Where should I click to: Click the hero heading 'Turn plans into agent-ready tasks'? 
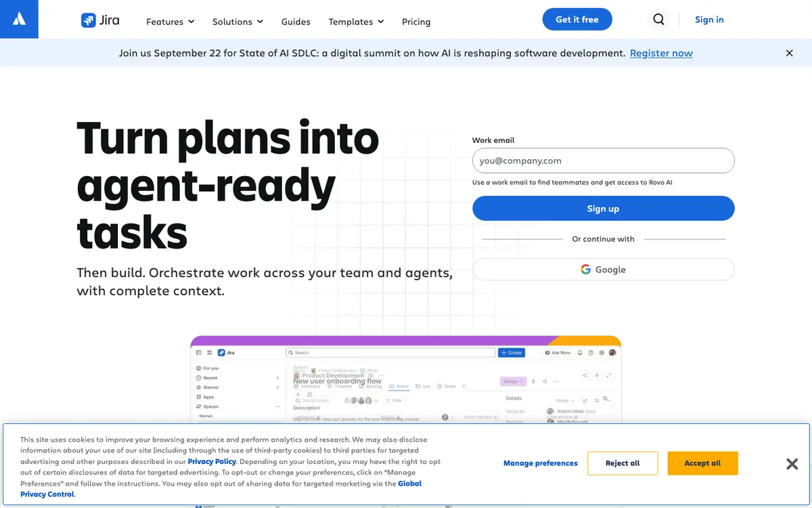227,184
